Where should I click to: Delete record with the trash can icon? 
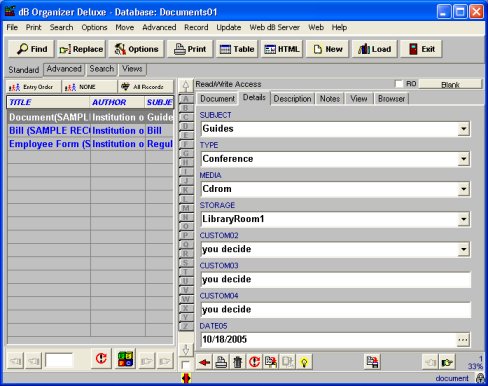click(x=238, y=362)
